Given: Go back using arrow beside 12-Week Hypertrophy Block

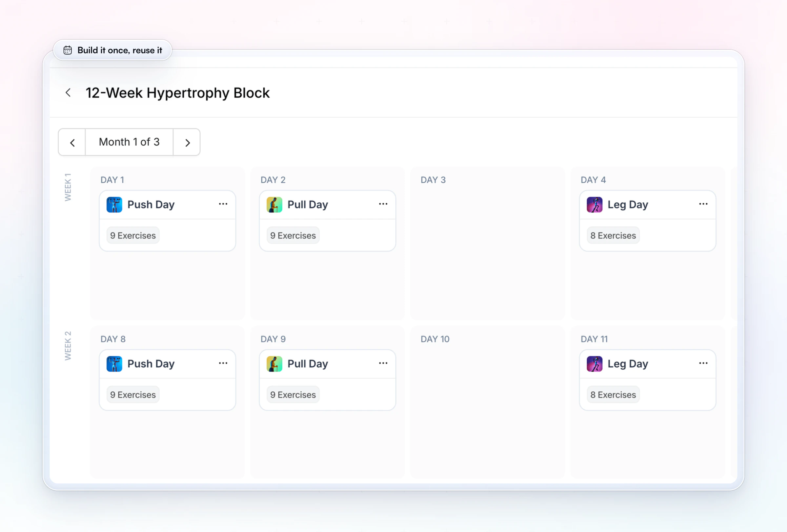Looking at the screenshot, I should click(x=68, y=92).
